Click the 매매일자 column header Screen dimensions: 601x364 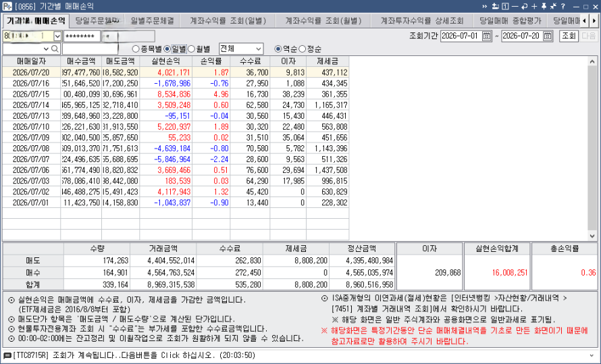[32, 61]
